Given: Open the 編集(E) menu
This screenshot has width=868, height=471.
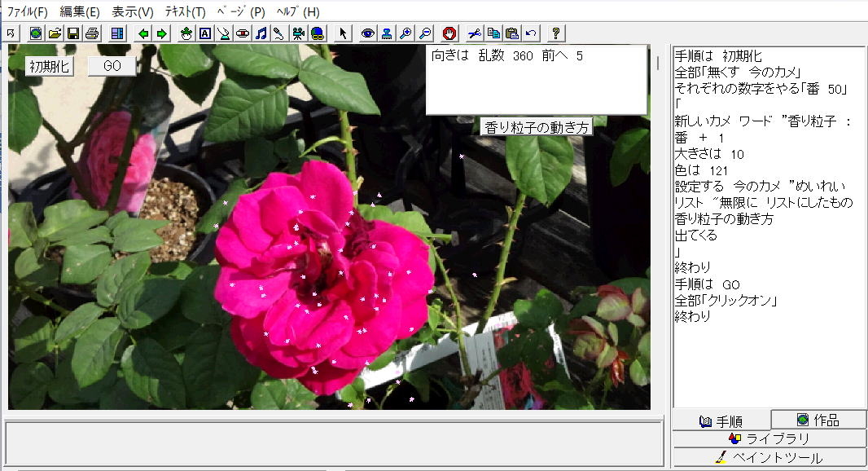Looking at the screenshot, I should point(79,11).
